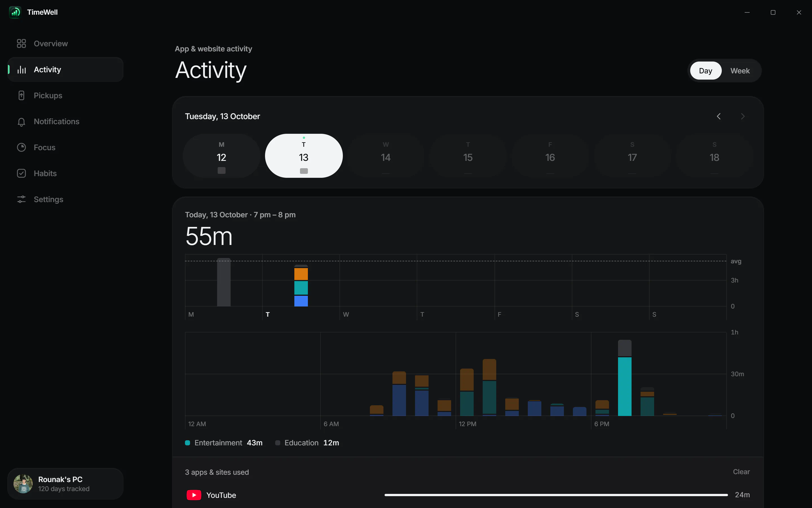Select Tuesday 13 day pill

(304, 156)
